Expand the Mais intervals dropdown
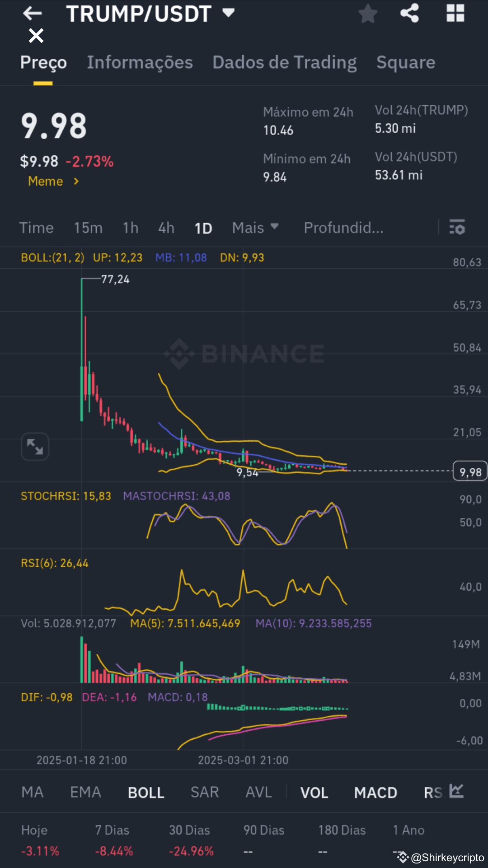The height and width of the screenshot is (868, 488). point(255,228)
